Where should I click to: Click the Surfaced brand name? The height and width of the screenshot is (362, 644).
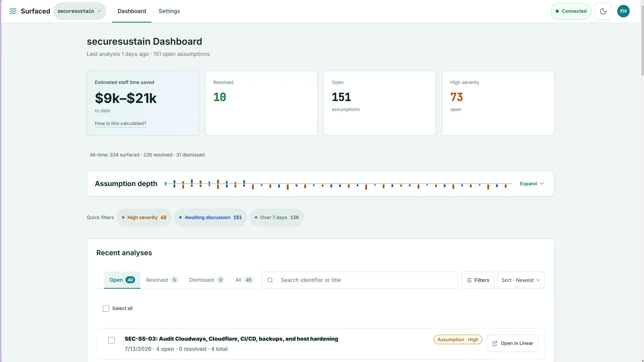35,11
